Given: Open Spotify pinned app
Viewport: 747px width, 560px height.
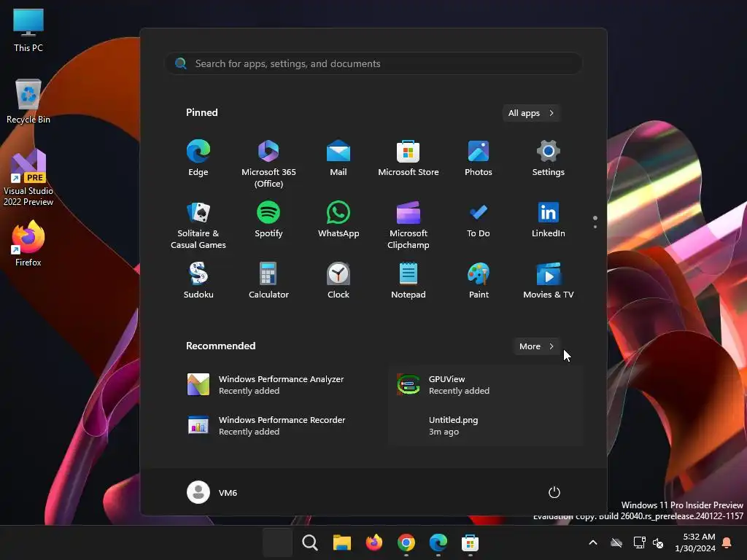Looking at the screenshot, I should [x=268, y=219].
